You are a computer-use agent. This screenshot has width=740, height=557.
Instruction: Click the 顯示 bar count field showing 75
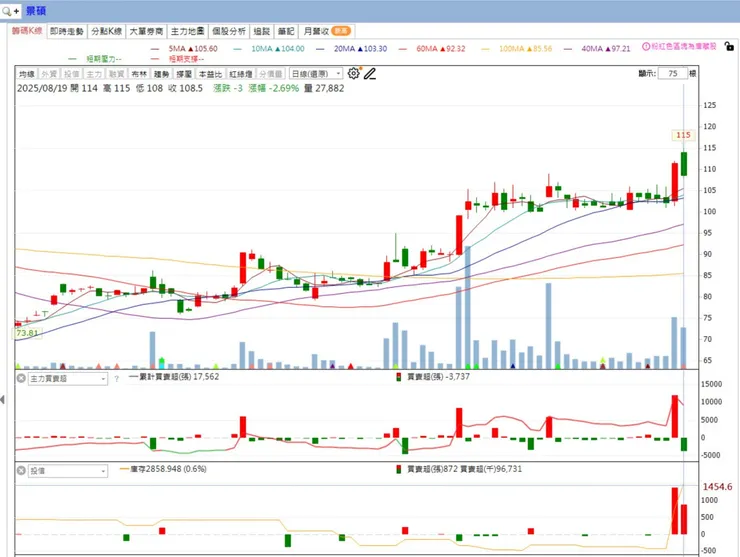(673, 73)
